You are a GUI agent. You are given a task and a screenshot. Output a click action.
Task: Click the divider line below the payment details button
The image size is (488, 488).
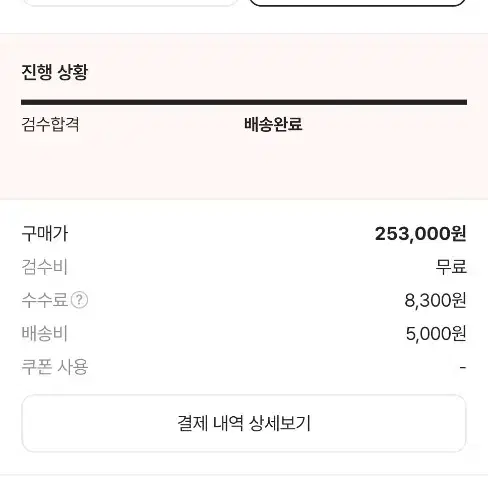point(244,475)
